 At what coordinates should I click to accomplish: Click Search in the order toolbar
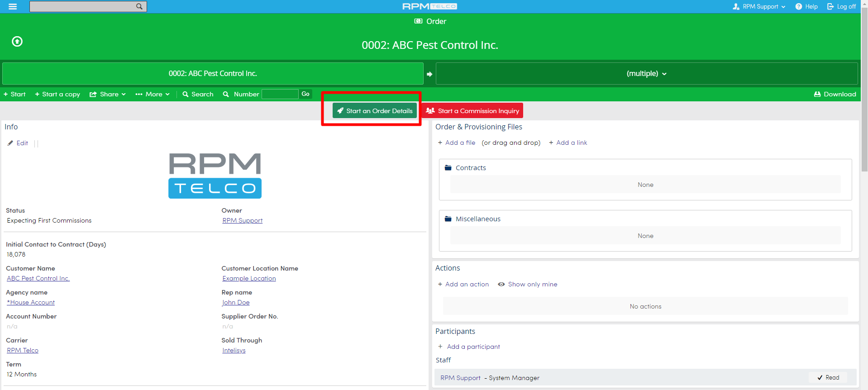point(198,94)
